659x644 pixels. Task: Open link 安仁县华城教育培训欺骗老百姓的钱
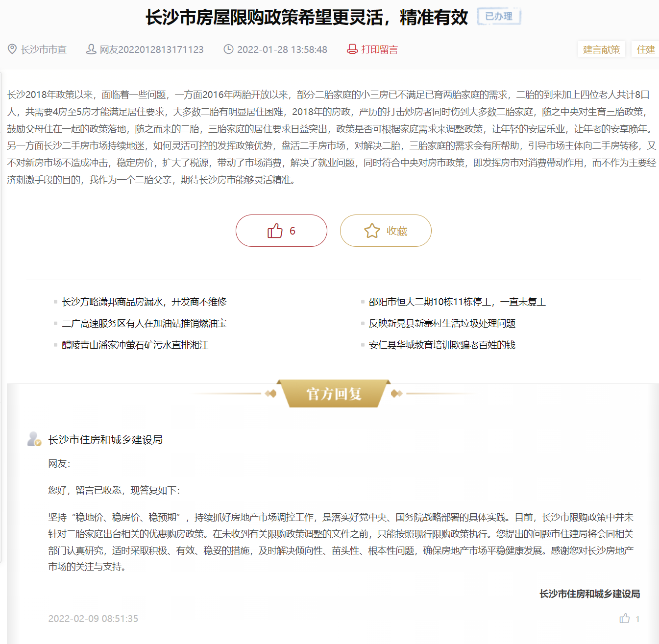(x=442, y=345)
